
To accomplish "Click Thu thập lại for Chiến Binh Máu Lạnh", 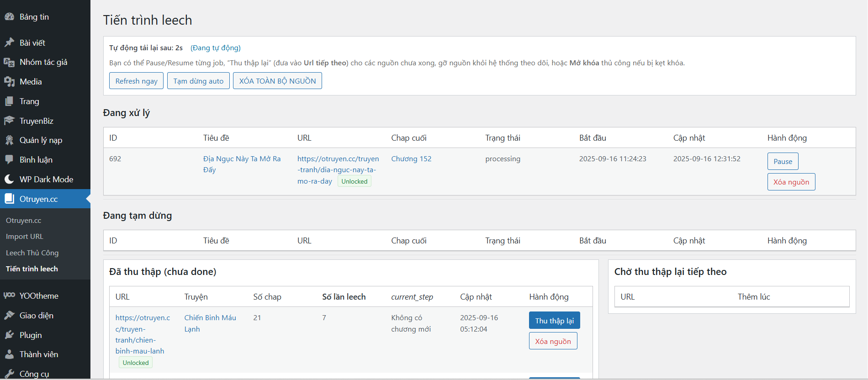I will pyautogui.click(x=554, y=321).
